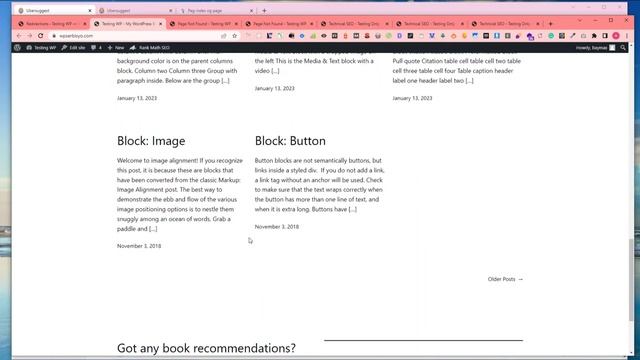The width and height of the screenshot is (640, 360).
Task: Click the share page icon in address bar
Action: pos(224,36)
